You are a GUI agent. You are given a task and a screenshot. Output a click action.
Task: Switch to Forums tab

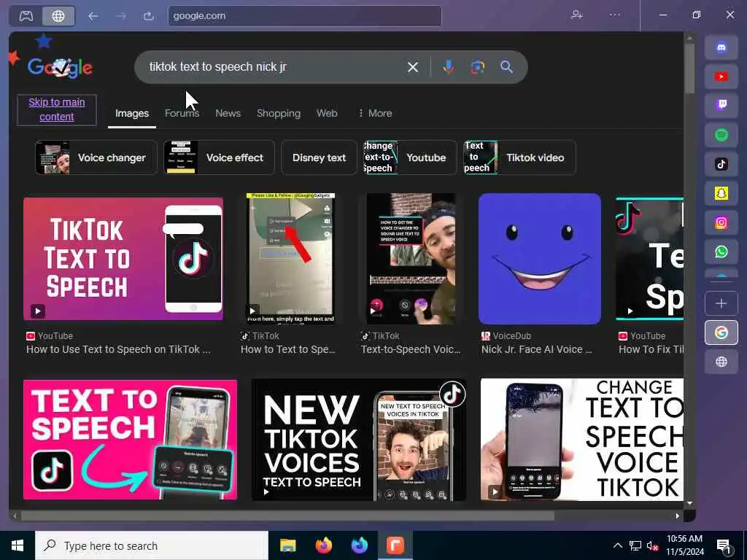(x=182, y=113)
